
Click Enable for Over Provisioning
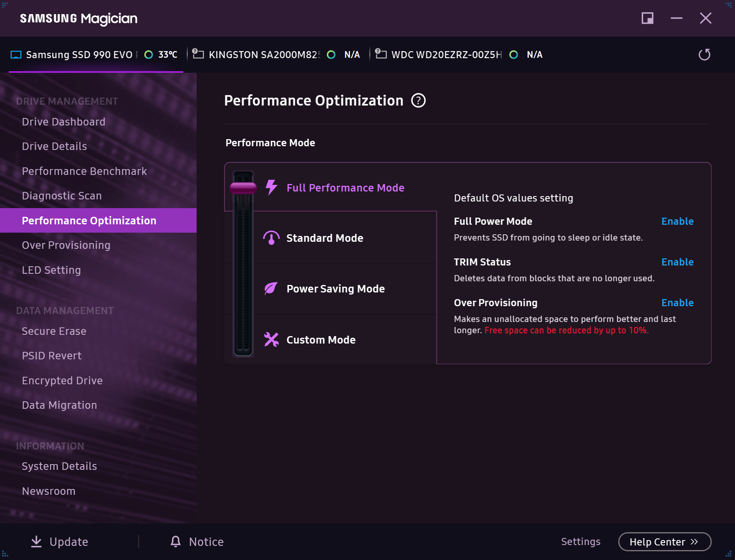pos(677,303)
